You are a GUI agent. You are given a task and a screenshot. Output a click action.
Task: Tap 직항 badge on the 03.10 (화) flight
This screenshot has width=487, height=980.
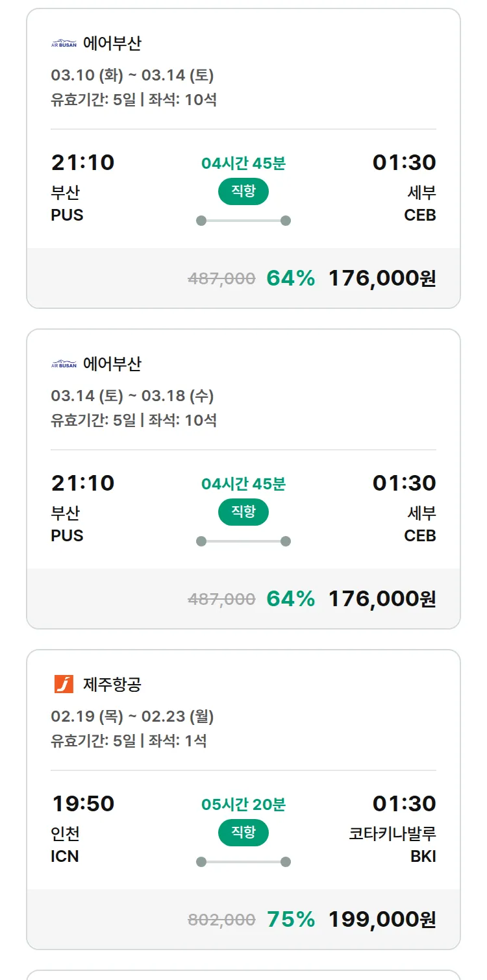[243, 191]
